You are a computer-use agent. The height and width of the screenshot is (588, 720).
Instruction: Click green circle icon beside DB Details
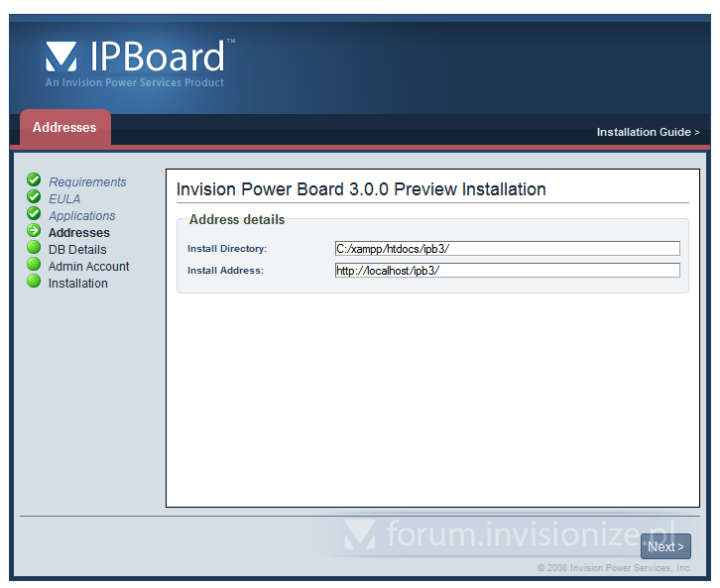[x=34, y=248]
